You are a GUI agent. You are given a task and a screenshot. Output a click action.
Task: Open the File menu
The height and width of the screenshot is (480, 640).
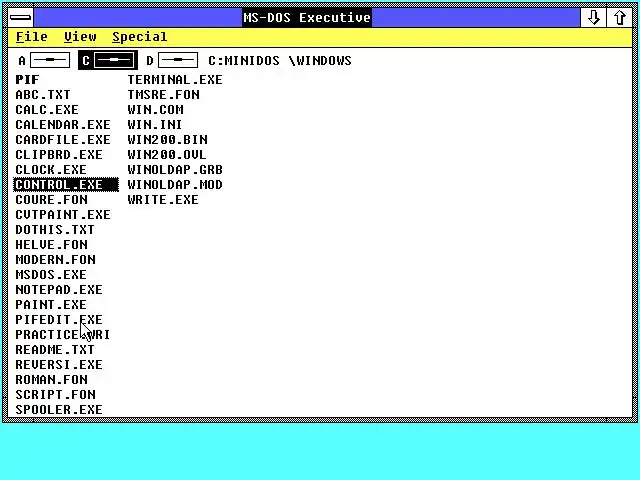[x=31, y=37]
